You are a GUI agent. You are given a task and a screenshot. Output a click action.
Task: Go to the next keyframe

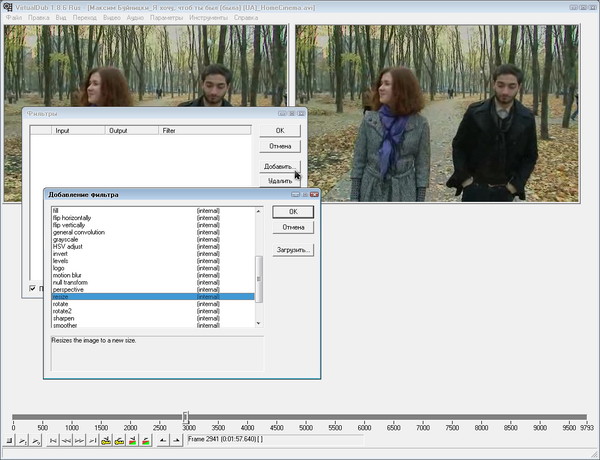pyautogui.click(x=119, y=441)
